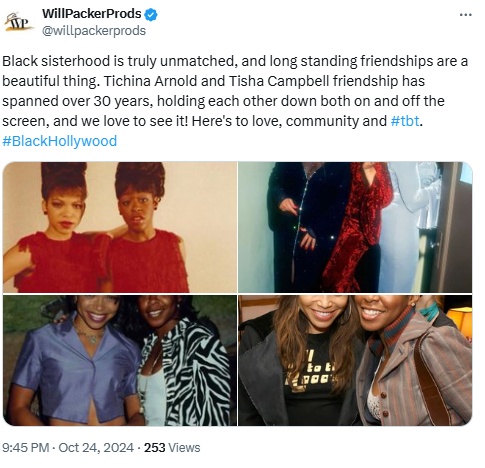Click the purple satin top in the photo
Viewport: 485px width, 468px height.
coord(73,368)
